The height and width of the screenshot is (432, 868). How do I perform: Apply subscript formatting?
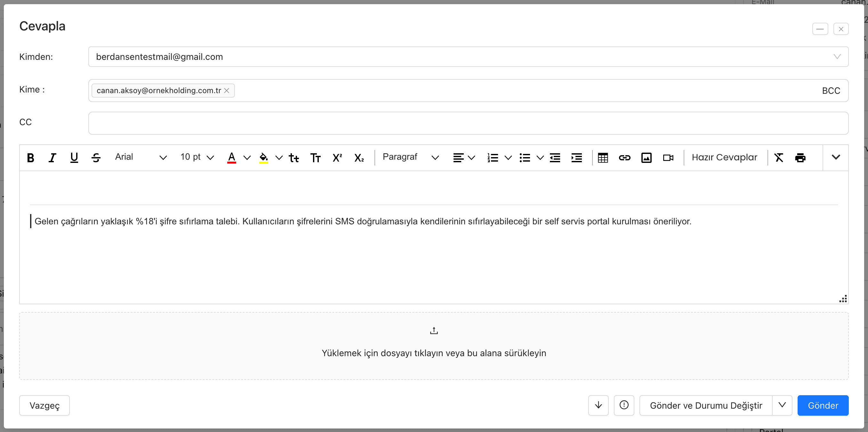point(359,157)
